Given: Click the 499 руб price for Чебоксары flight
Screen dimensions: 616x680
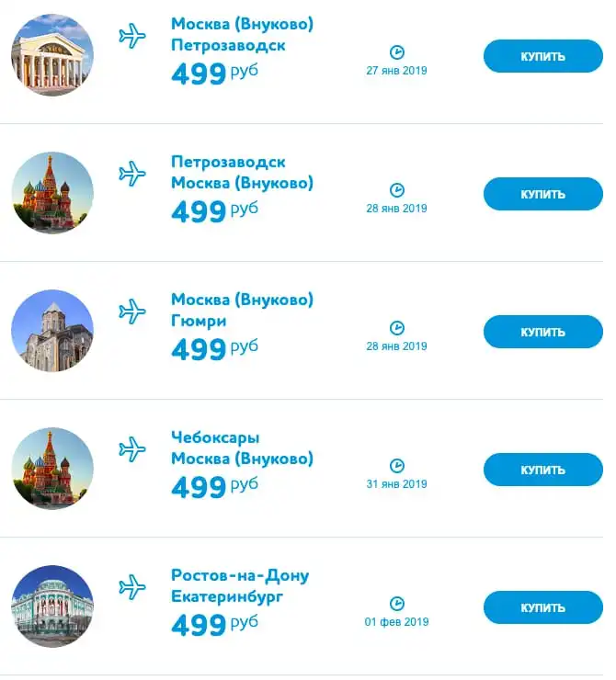Looking at the screenshot, I should pos(215,487).
